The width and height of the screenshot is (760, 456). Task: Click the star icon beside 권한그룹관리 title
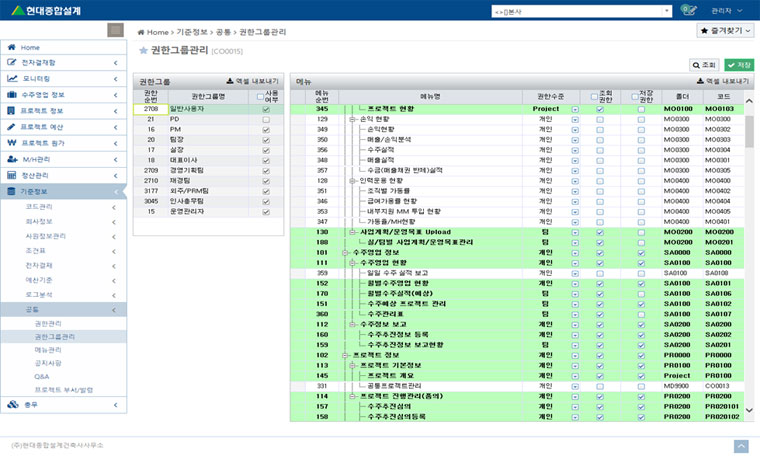click(x=143, y=50)
